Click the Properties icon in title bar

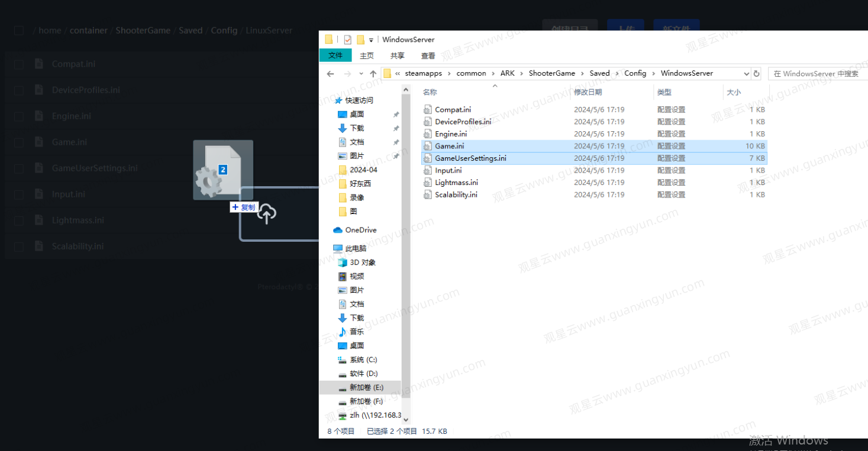click(x=347, y=40)
